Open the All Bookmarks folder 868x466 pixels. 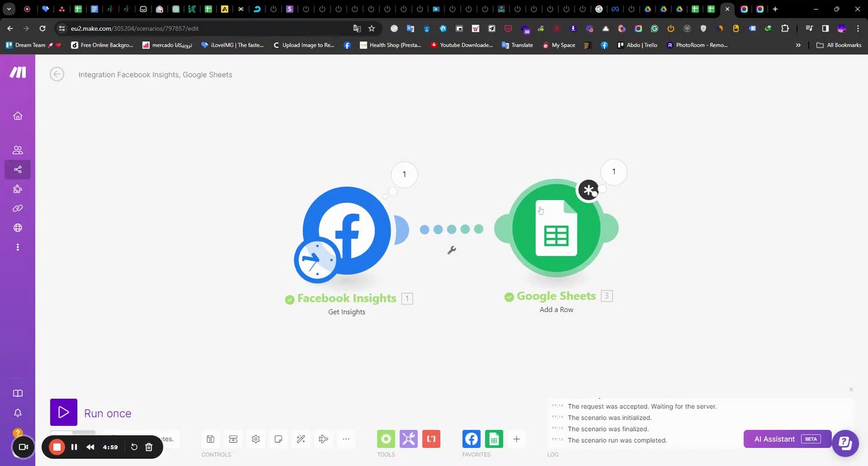[839, 45]
